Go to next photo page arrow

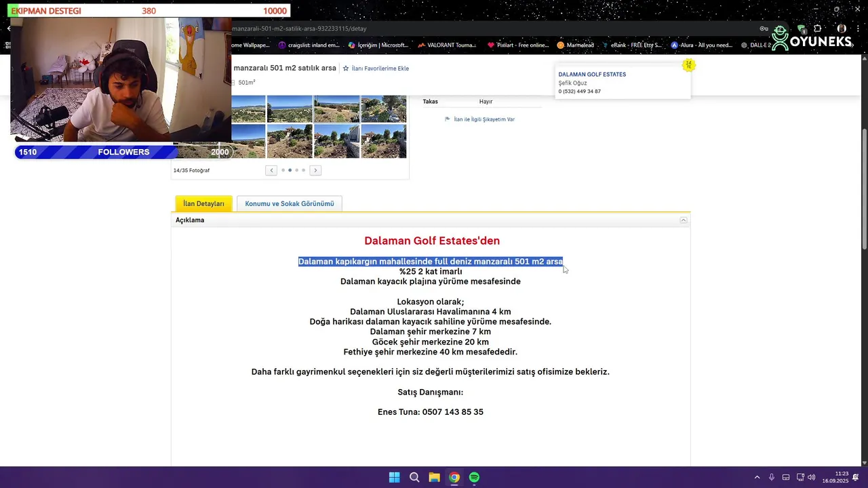[x=315, y=170]
